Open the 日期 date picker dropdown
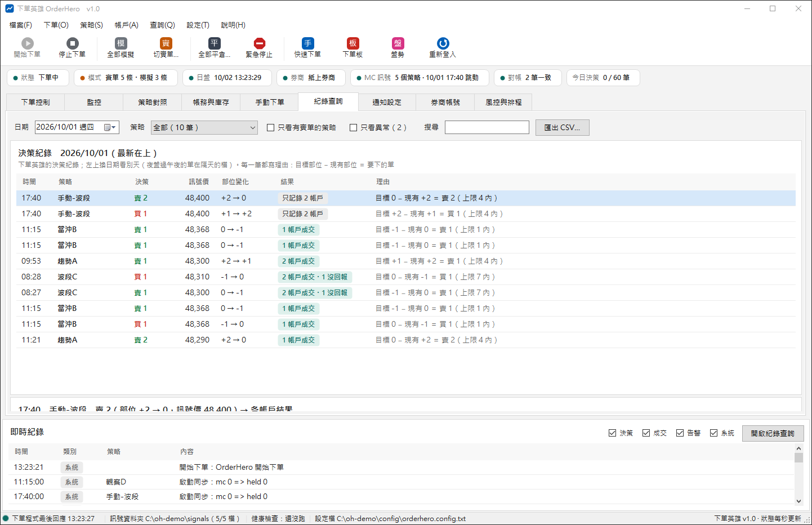Image resolution: width=812 pixels, height=525 pixels. tap(110, 127)
